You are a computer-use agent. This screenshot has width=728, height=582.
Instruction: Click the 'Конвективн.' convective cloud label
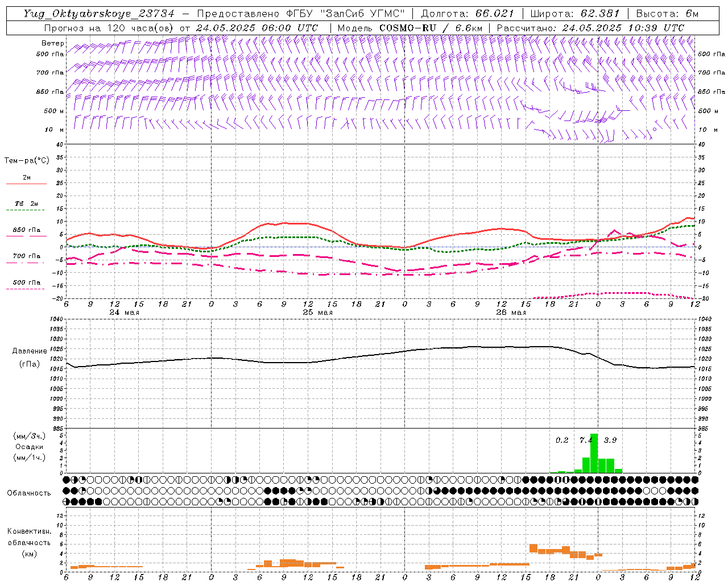29,531
